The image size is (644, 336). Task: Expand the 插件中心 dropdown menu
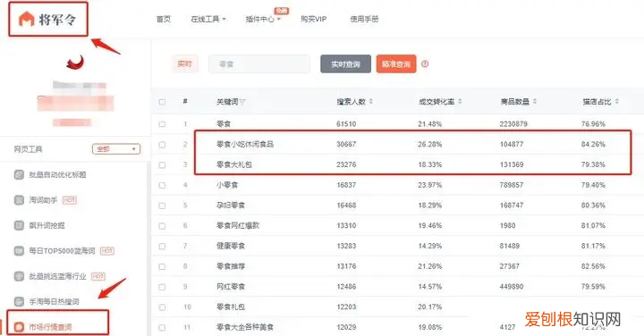(x=263, y=19)
